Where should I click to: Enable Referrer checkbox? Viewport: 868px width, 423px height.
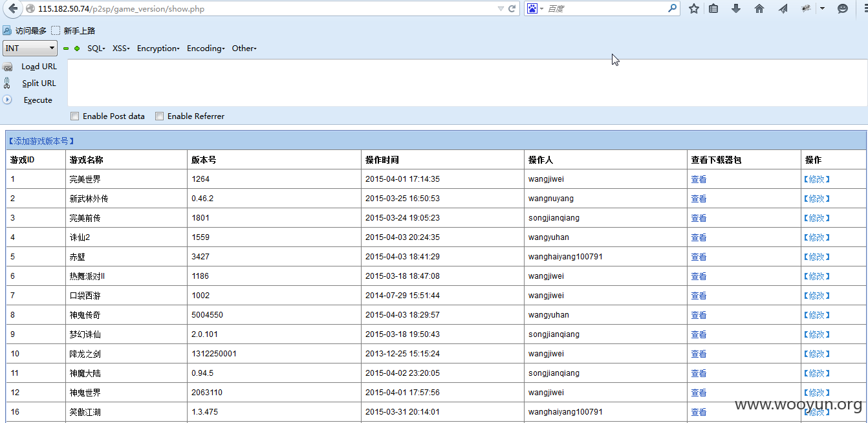159,116
